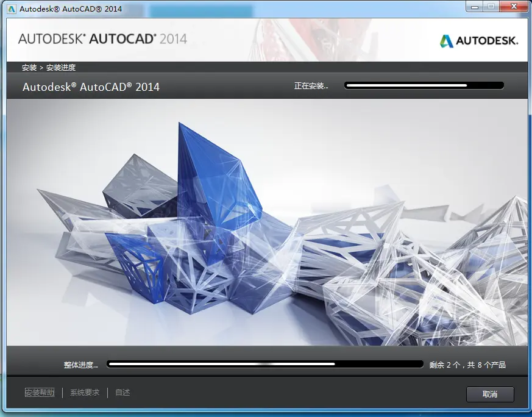
Task: Click the 'Autodesk® AutoCAD® 2014' product heading
Action: point(91,87)
